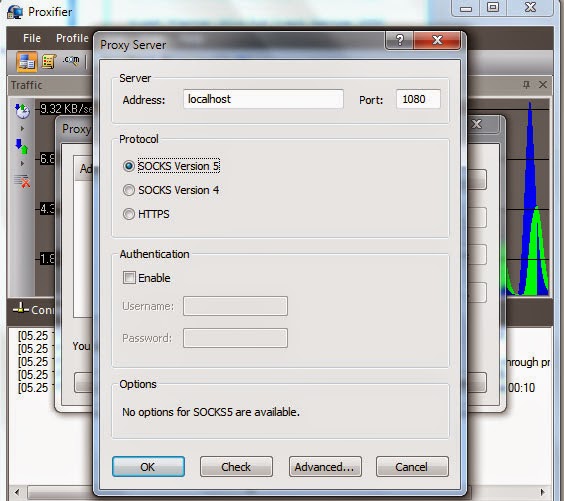The width and height of the screenshot is (564, 501).
Task: Click scrollbar left arrow at bottom
Action: point(17,492)
